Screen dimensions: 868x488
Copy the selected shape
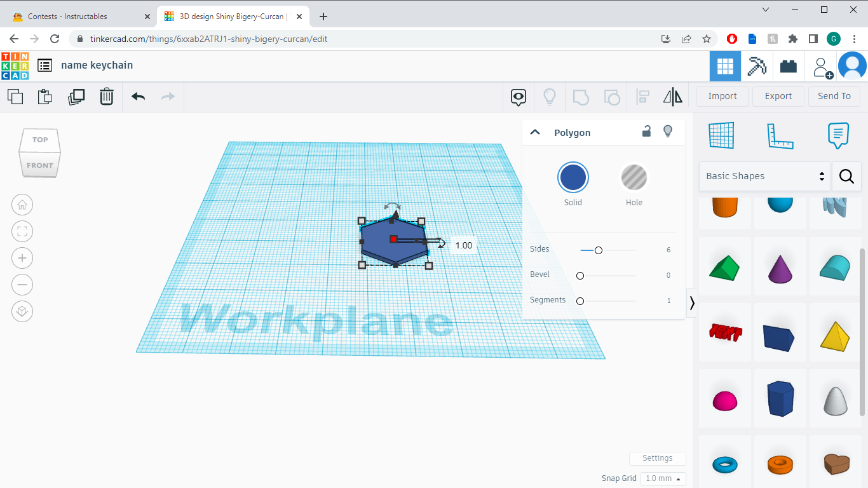(15, 97)
